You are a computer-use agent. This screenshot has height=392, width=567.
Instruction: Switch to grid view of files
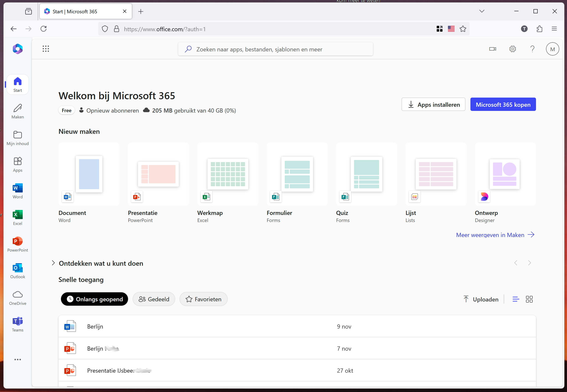point(529,299)
